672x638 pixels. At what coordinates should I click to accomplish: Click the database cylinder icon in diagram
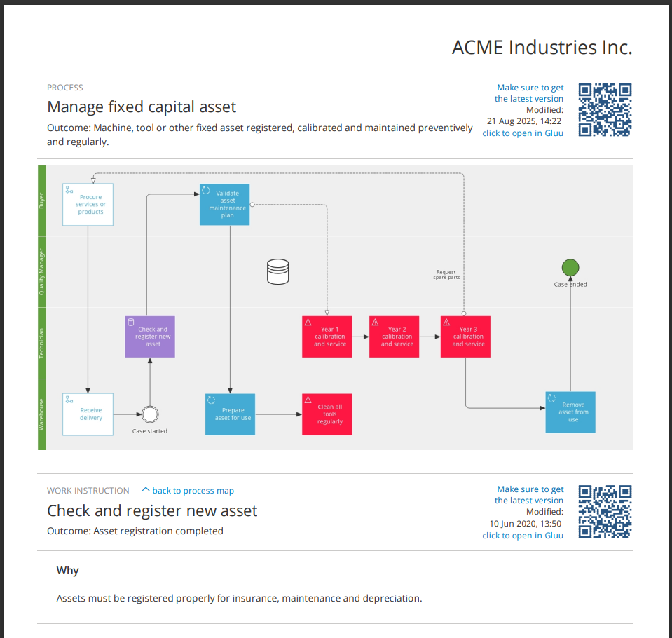pyautogui.click(x=277, y=271)
